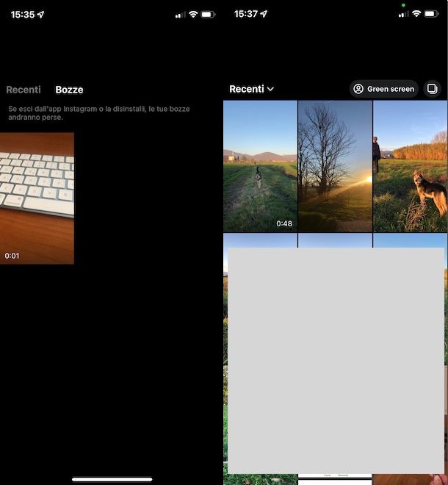Click the 15:37 clock in the status bar
Image resolution: width=448 pixels, height=485 pixels.
pyautogui.click(x=245, y=14)
